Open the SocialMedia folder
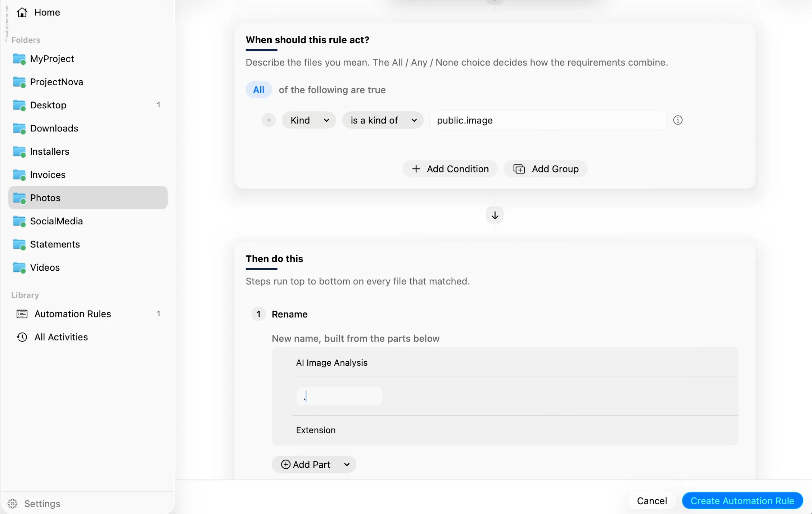 point(87,221)
